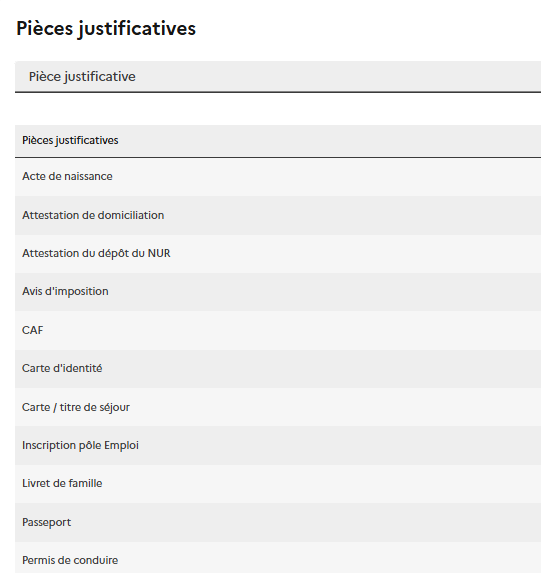Screen dimensions: 541x573
Task: Click the Livret de famille label text
Action: pos(62,483)
